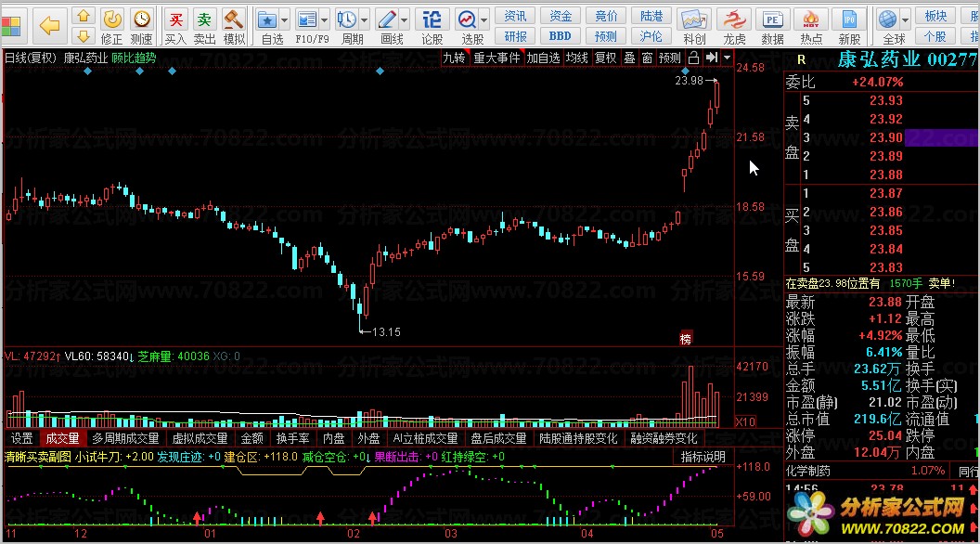
Task: Click the 化学制药 sector link
Action: tap(810, 471)
